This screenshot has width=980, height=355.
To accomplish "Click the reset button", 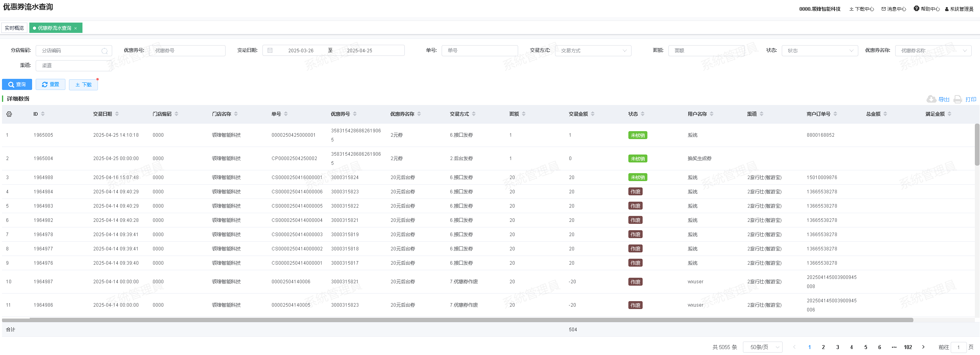I will click(50, 84).
